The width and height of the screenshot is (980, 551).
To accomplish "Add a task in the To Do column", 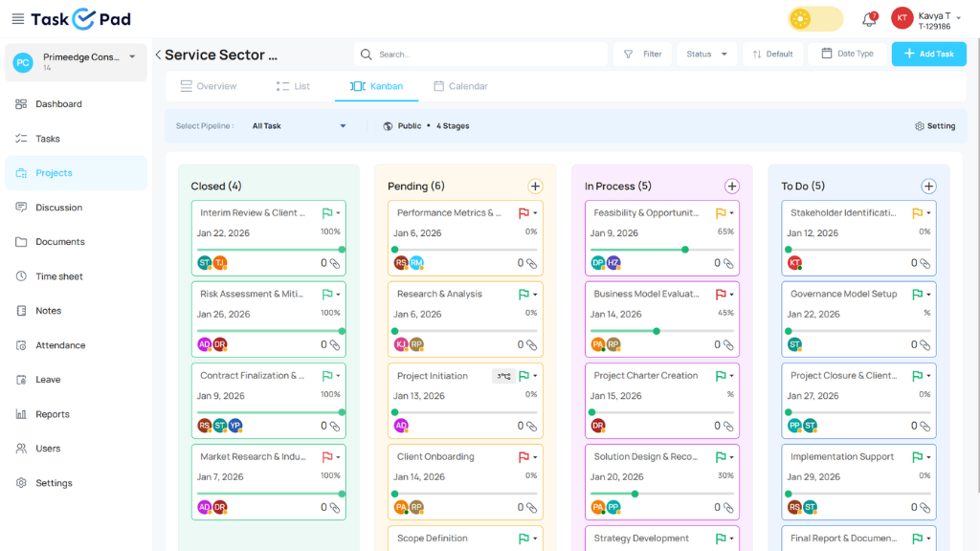I will [x=928, y=187].
